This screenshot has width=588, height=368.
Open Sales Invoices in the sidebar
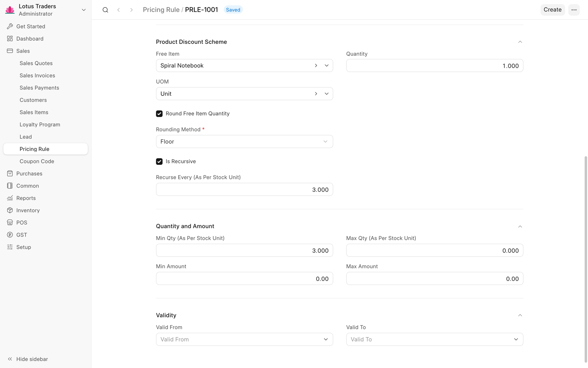click(37, 75)
